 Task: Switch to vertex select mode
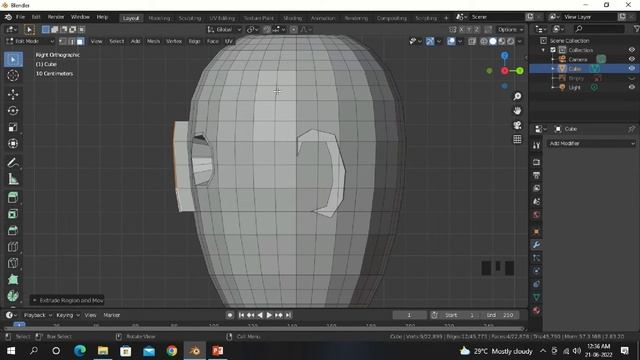[x=62, y=41]
